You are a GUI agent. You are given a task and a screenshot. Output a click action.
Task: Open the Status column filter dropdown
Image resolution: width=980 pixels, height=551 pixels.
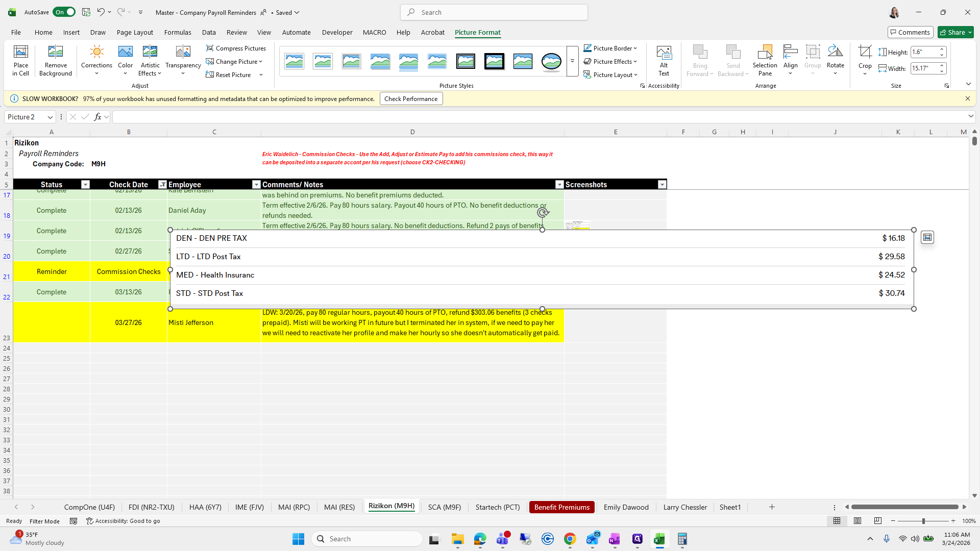pos(85,185)
